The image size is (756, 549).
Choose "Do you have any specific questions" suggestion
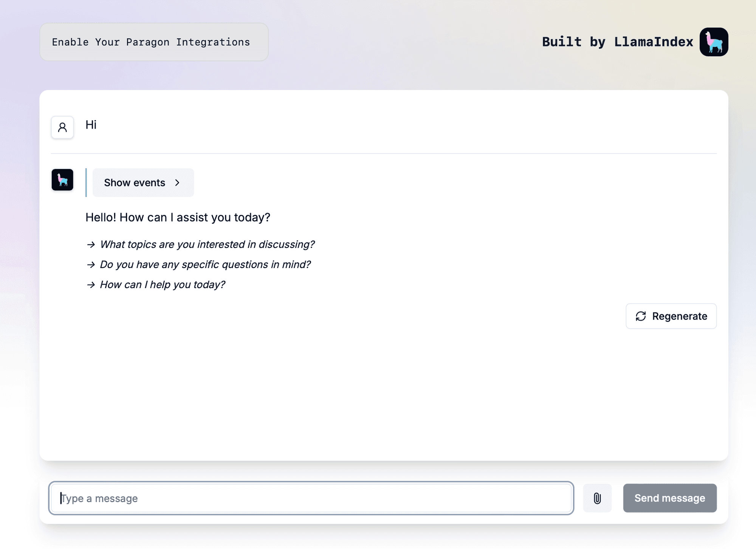point(205,265)
